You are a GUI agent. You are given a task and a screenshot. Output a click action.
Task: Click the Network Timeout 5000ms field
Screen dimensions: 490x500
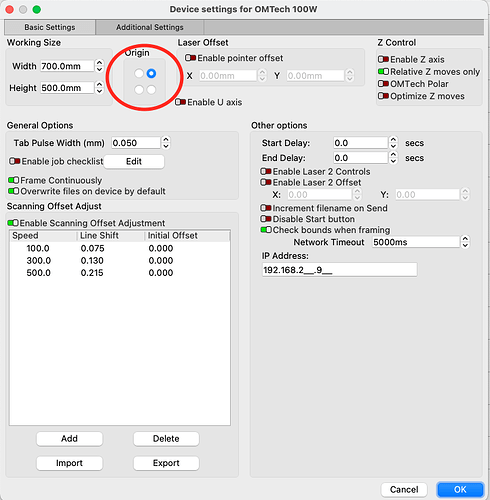click(x=416, y=242)
